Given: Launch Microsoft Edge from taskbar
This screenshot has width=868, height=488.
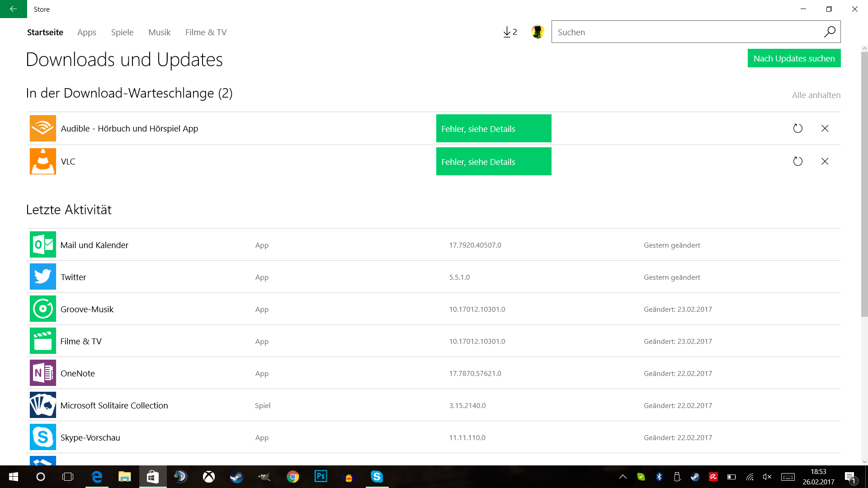Looking at the screenshot, I should (97, 477).
